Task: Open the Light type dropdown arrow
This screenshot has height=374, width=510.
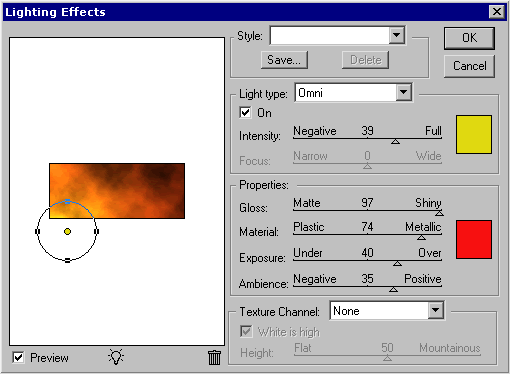Action: click(403, 92)
